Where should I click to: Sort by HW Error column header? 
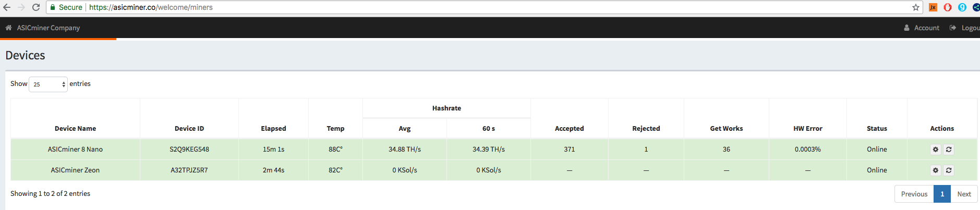pos(808,128)
